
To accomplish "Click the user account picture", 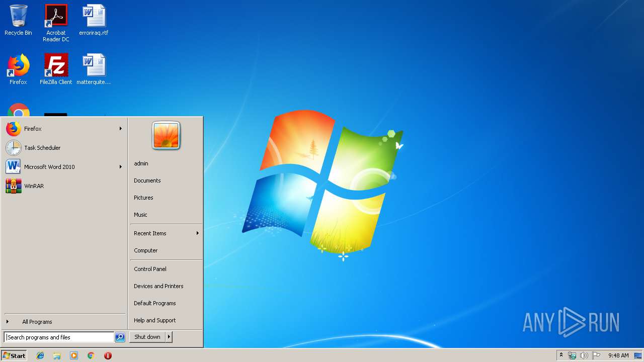I will pos(166,136).
